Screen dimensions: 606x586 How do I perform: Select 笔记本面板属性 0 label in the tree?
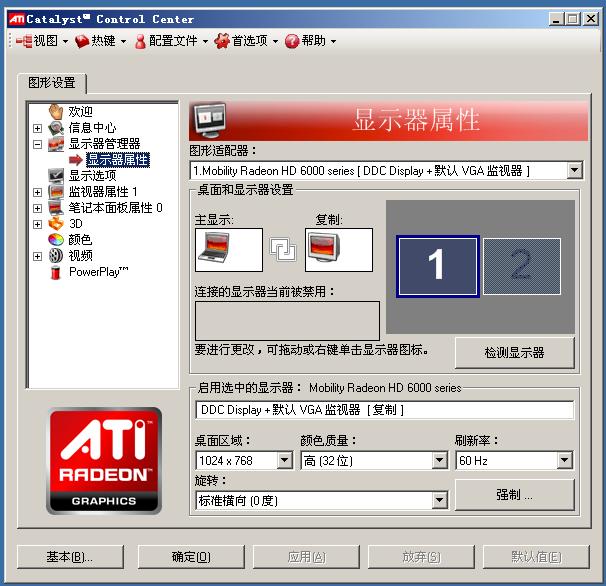coord(116,208)
